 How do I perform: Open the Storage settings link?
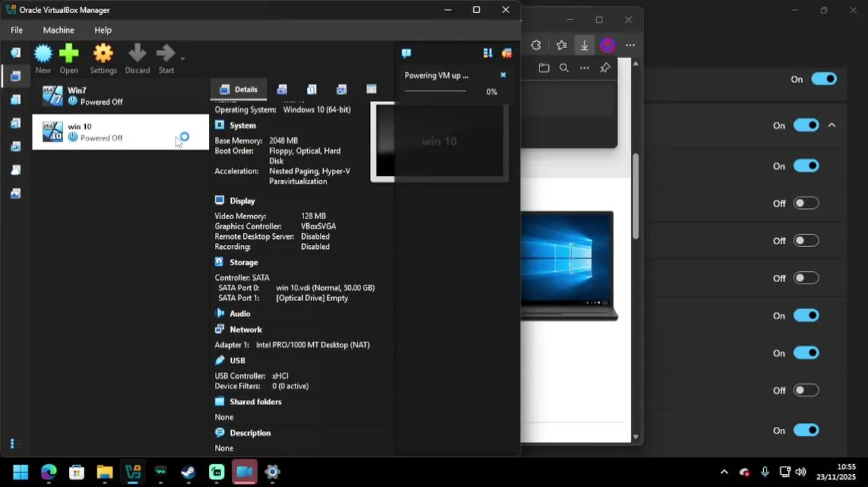pyautogui.click(x=243, y=262)
